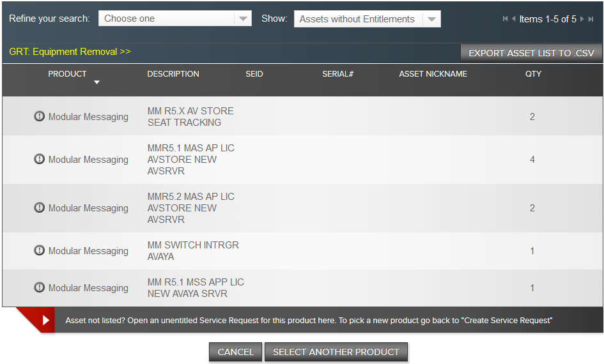Select Modular Messaging in MM R5.1 MSS row
The image size is (604, 364).
click(x=88, y=288)
